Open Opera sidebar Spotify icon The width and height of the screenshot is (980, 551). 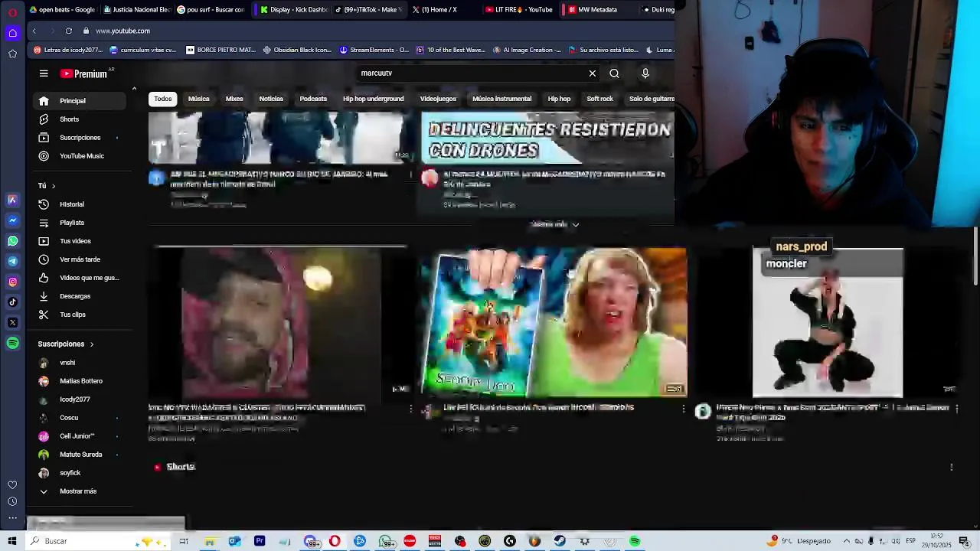point(12,344)
